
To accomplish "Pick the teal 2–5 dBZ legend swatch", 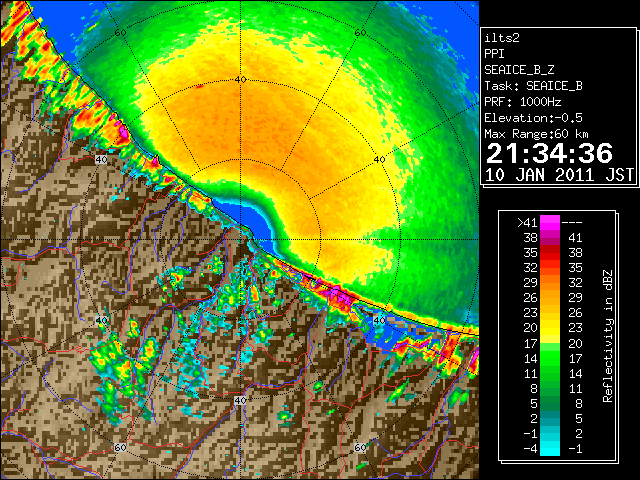I will (550, 418).
